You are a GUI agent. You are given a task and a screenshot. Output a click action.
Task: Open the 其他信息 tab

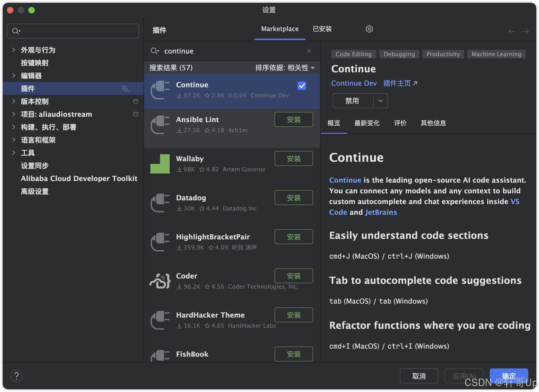click(x=433, y=123)
